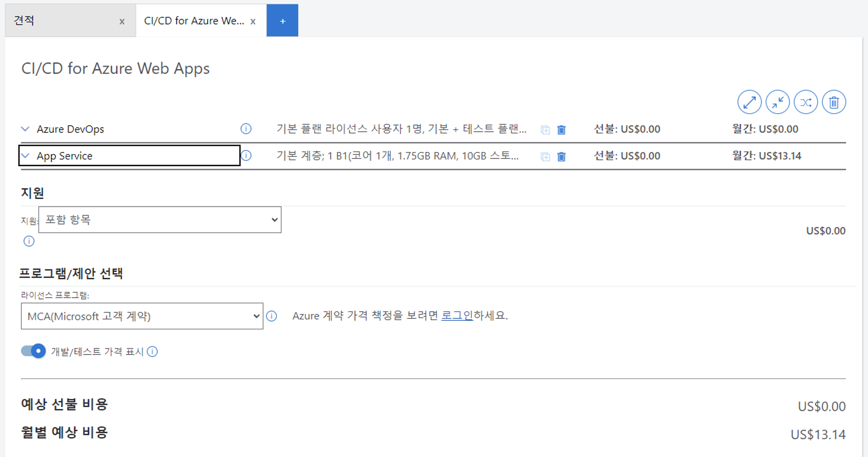Click 월별 예상 비용 total US$13.14
The image size is (868, 457).
818,434
